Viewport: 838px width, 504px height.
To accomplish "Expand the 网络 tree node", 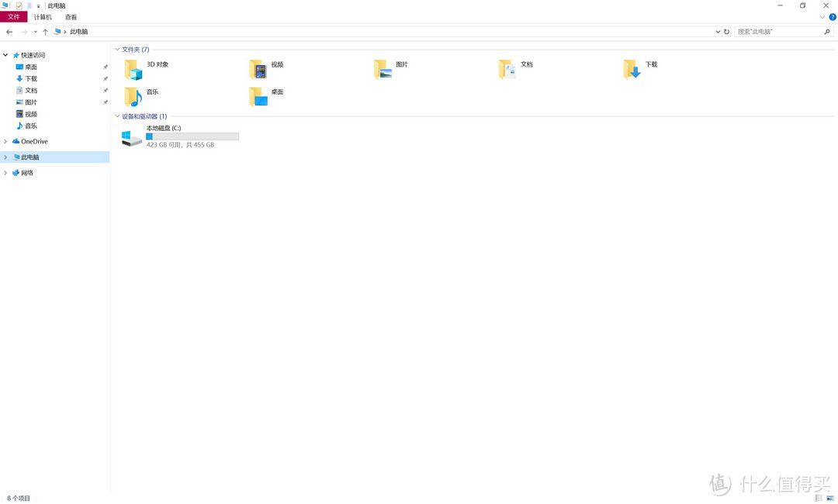I will (x=5, y=172).
